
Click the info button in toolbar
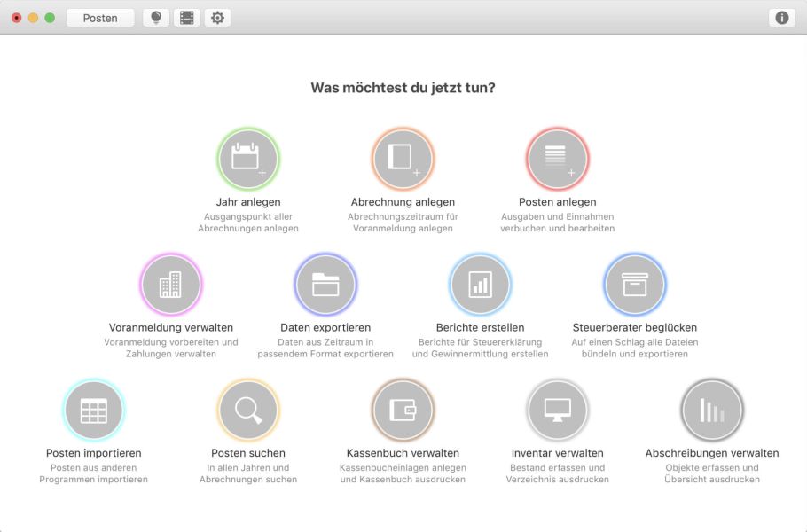click(x=782, y=18)
